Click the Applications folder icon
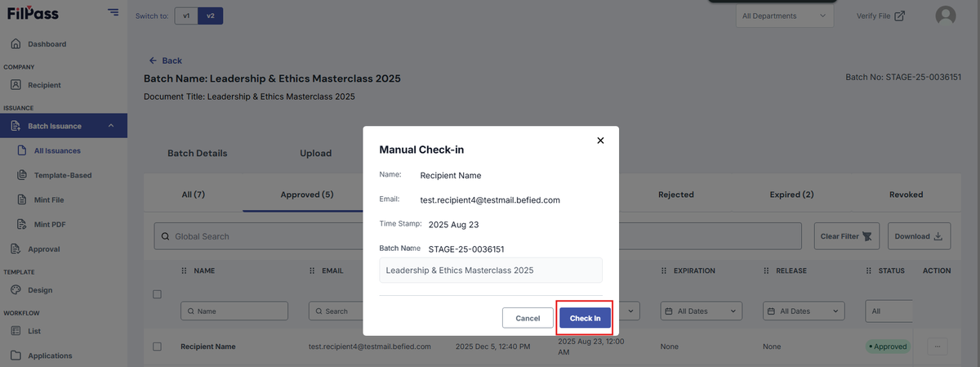This screenshot has height=367, width=980. click(16, 356)
